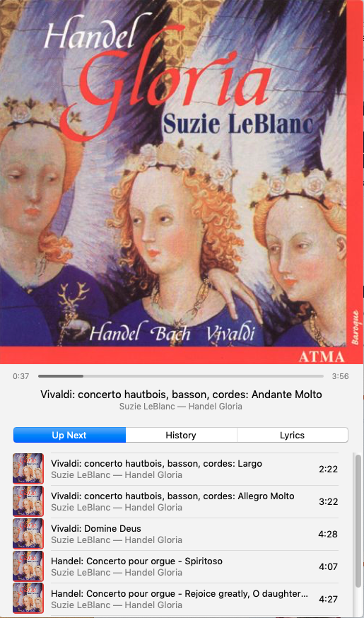Select the Vivaldi: Domine Deus track title
The height and width of the screenshot is (618, 364).
tap(95, 528)
